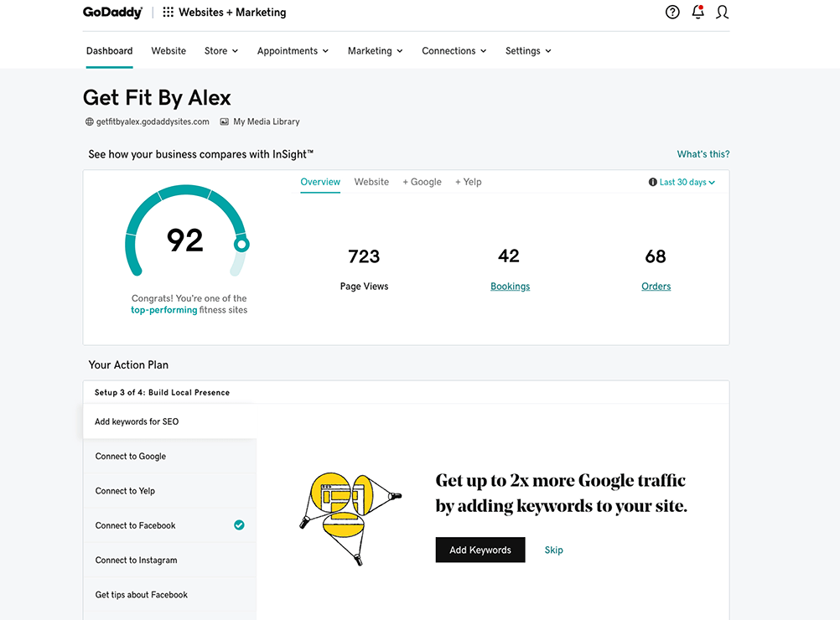840x620 pixels.
Task: Select Connect to Yelp step
Action: point(170,491)
